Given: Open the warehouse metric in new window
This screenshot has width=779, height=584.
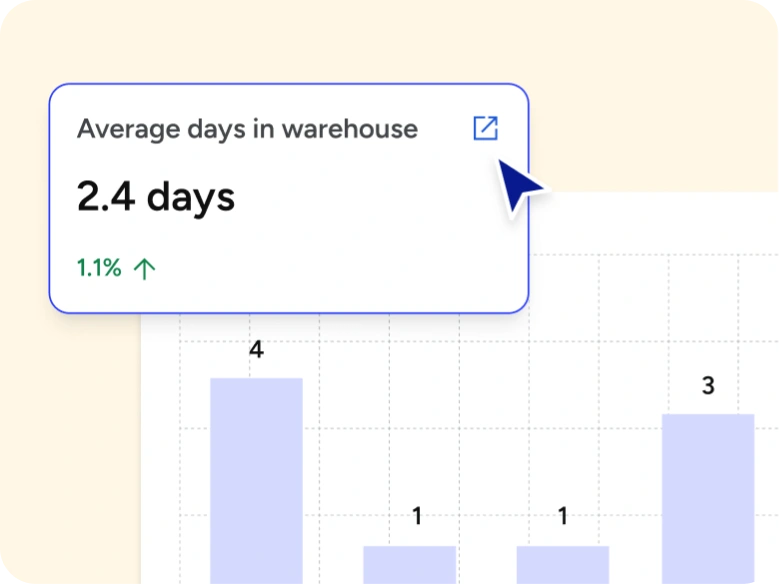Looking at the screenshot, I should tap(485, 128).
